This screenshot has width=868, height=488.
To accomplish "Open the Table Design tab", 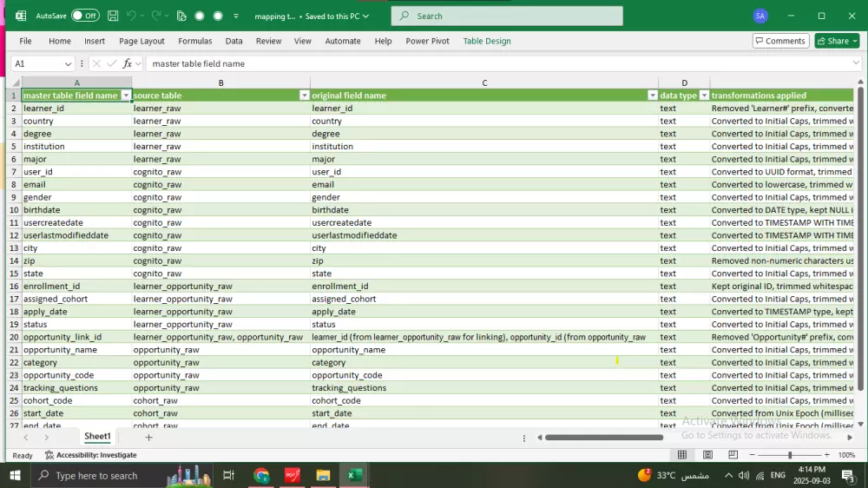I will tap(487, 41).
